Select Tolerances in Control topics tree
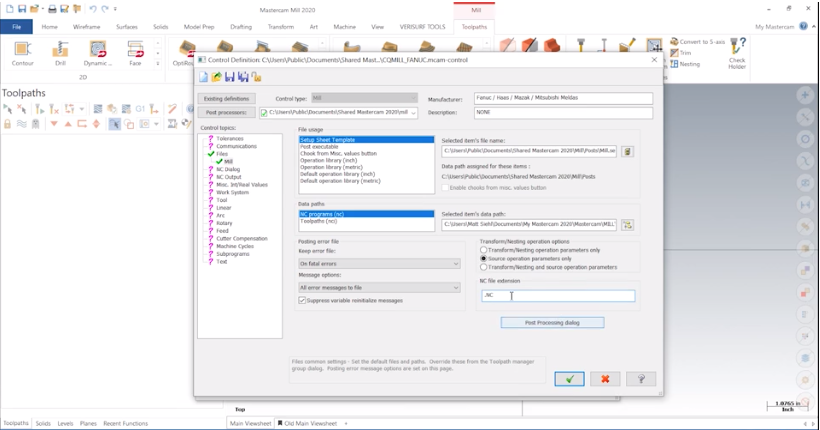 click(230, 139)
